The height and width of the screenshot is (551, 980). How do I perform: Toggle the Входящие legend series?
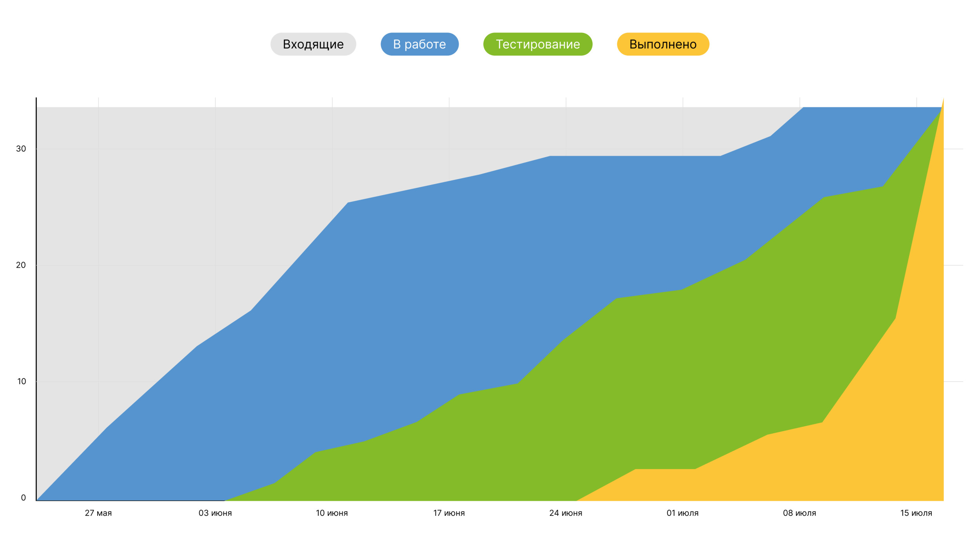coord(313,44)
